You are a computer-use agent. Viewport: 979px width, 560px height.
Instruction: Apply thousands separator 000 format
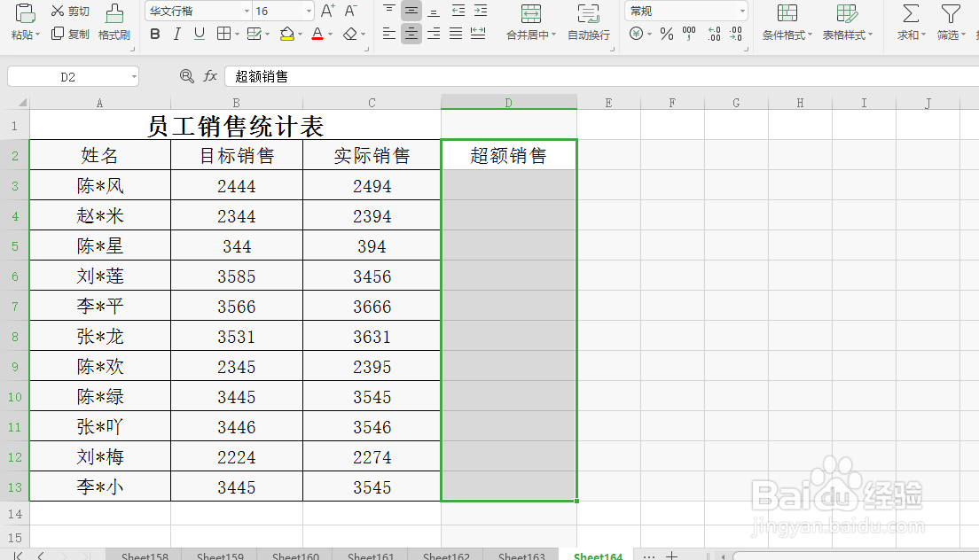coord(689,34)
